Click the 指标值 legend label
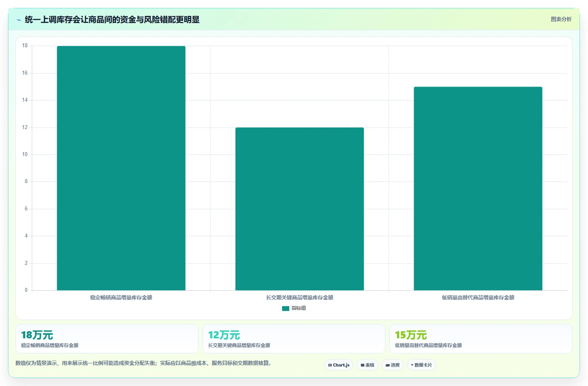Image resolution: width=588 pixels, height=386 pixels. coord(299,308)
